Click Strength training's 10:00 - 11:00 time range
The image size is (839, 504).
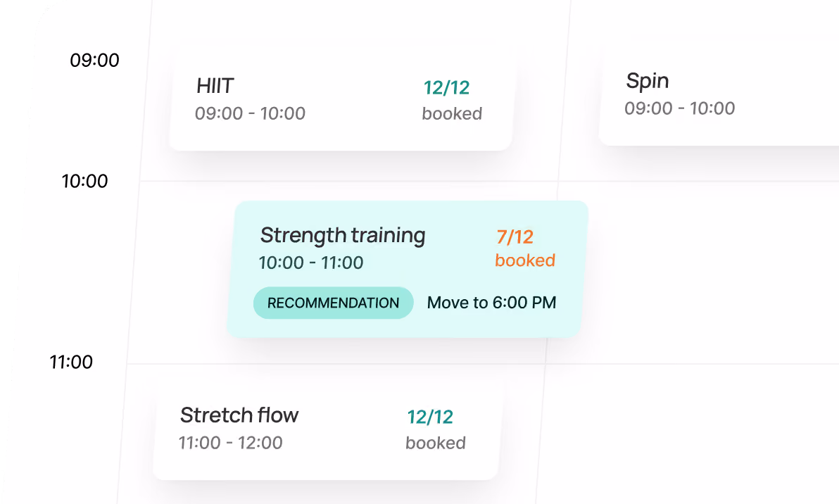tap(311, 263)
